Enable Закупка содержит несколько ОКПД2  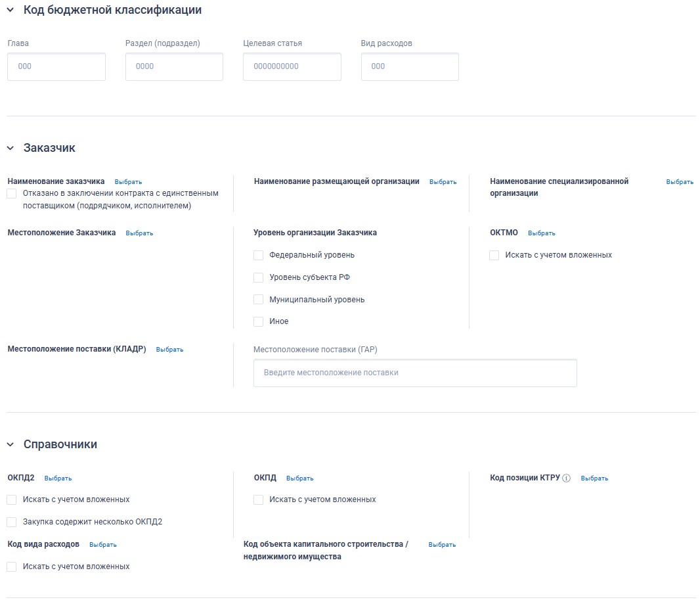pyautogui.click(x=12, y=522)
